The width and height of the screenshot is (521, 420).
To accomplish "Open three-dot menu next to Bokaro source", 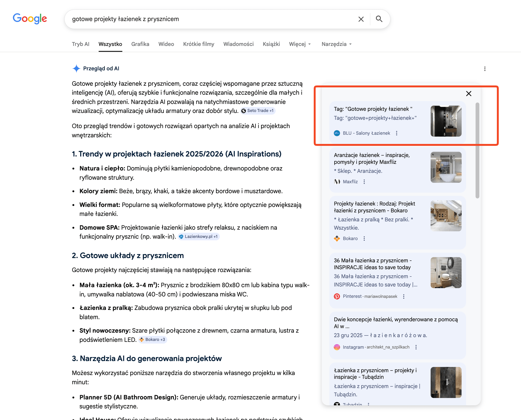I will click(364, 239).
